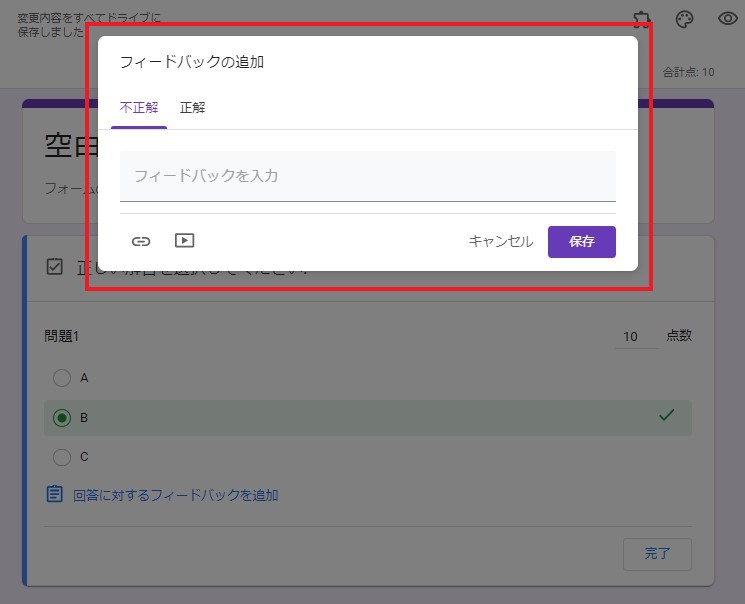This screenshot has height=604, width=745.
Task: Click the clipboard icon beside the feedback link
Action: click(55, 494)
